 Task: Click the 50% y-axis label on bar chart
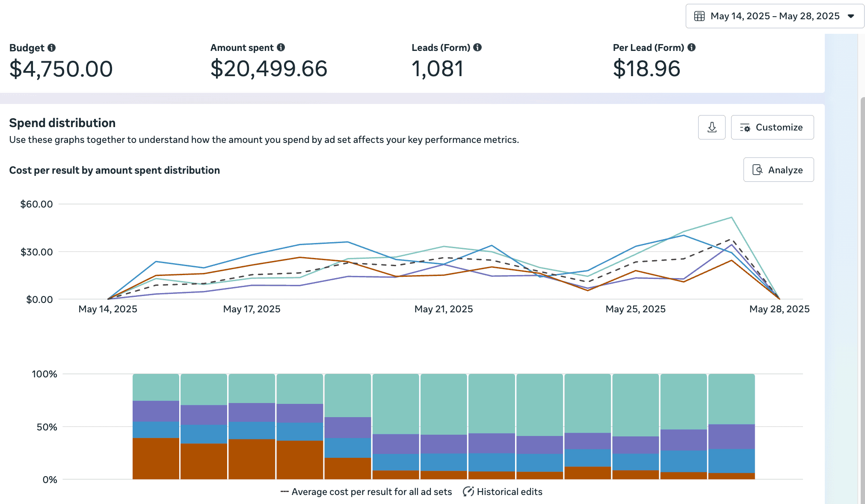(47, 427)
